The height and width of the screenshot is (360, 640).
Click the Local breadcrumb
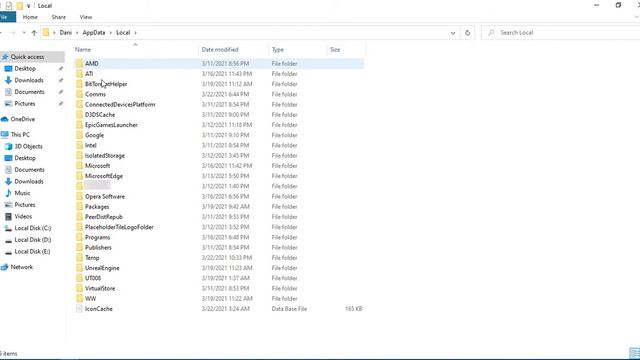click(123, 33)
